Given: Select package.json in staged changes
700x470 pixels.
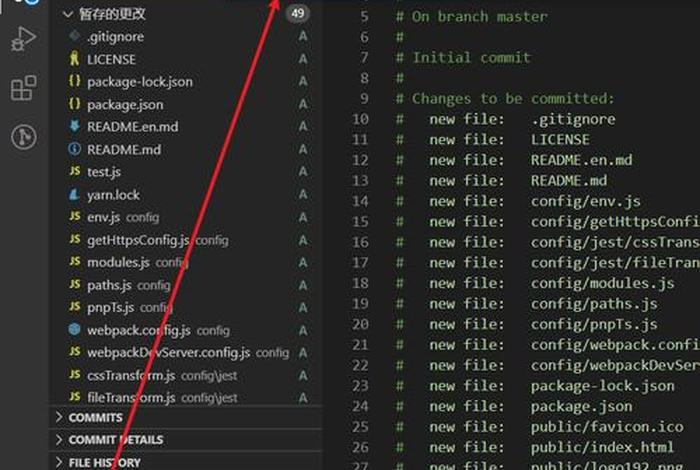Looking at the screenshot, I should pos(185,104).
